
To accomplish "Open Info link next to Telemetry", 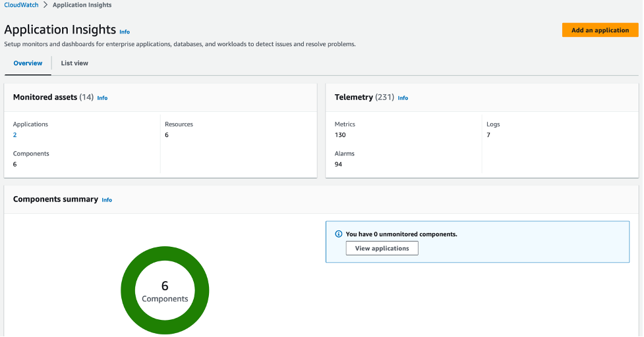I will (x=403, y=98).
